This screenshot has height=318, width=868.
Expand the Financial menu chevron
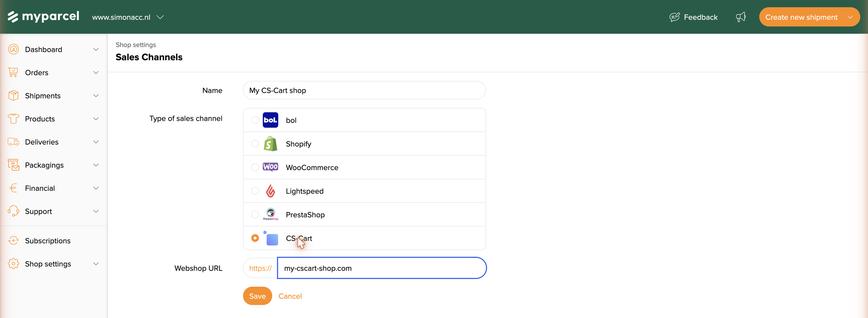point(96,188)
